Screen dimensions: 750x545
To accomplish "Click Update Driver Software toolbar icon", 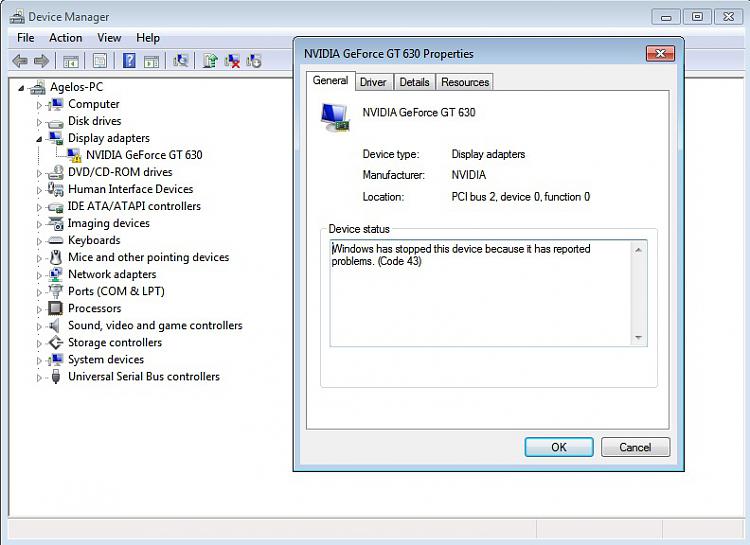I will 210,61.
